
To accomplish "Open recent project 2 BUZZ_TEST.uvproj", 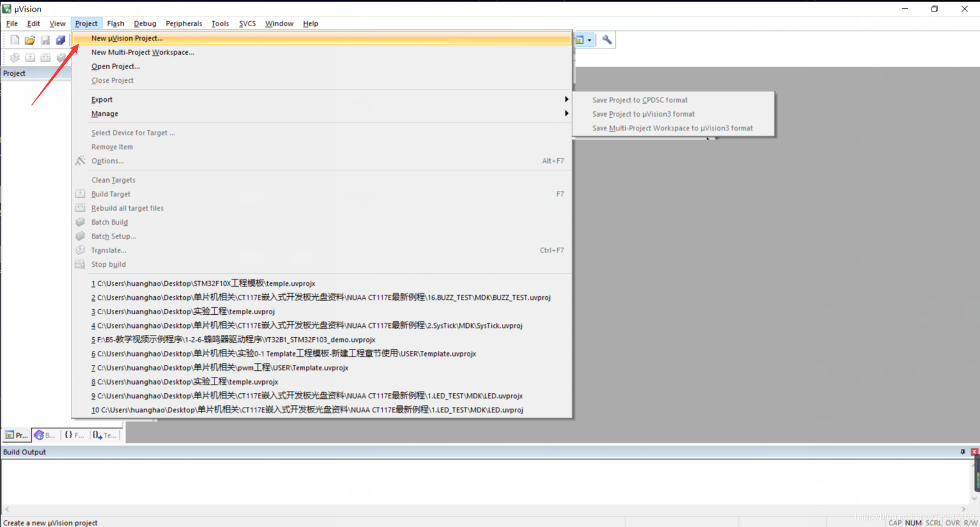I will tap(322, 297).
